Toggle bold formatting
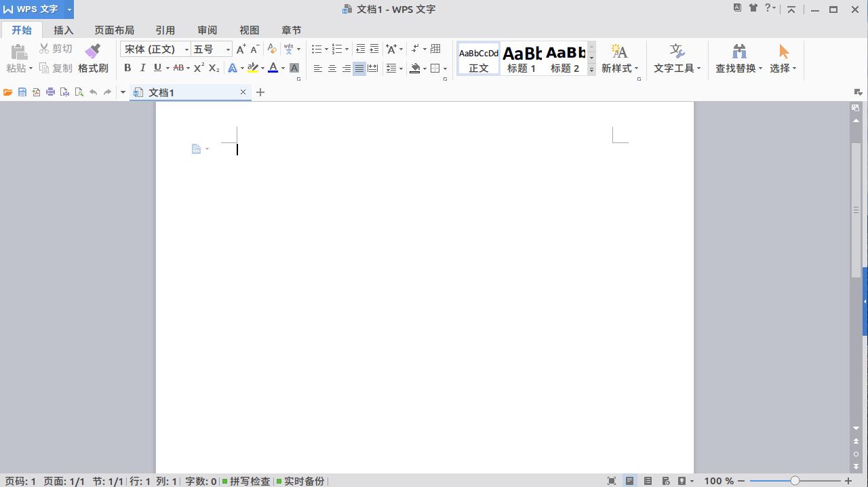This screenshot has height=487, width=868. tap(127, 68)
